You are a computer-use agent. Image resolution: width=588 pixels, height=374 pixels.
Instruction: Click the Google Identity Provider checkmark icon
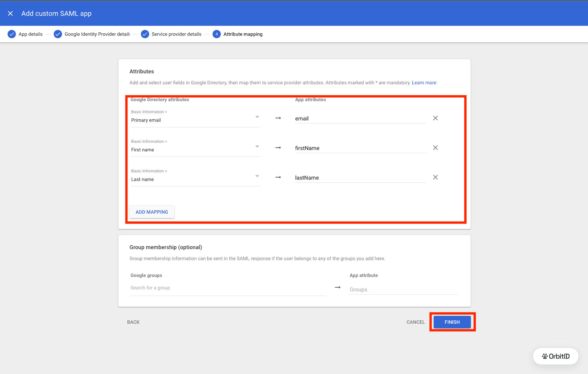58,34
